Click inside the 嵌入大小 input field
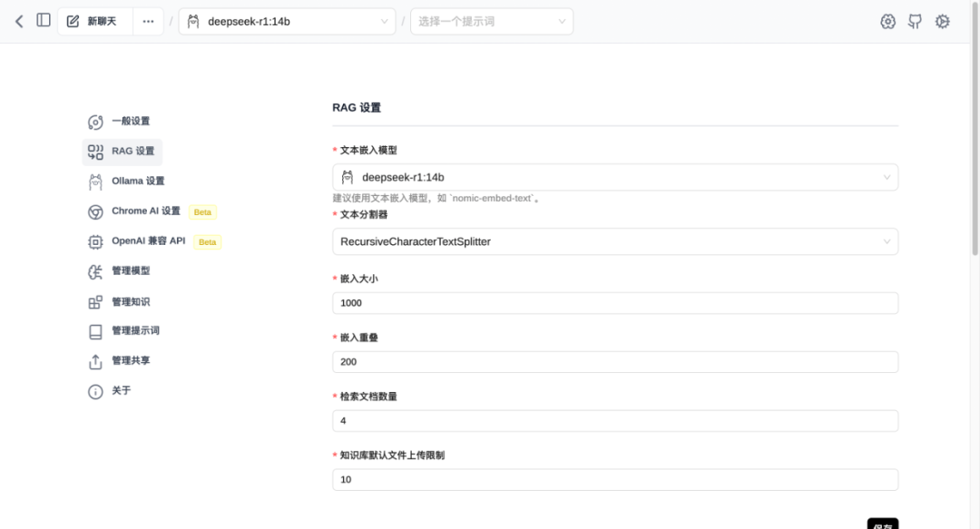 614,302
